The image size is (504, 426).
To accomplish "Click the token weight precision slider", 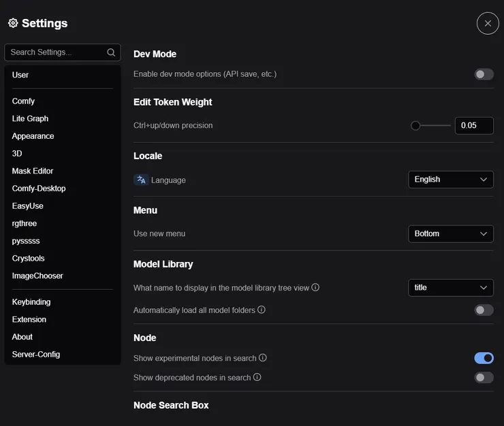I will click(x=430, y=126).
